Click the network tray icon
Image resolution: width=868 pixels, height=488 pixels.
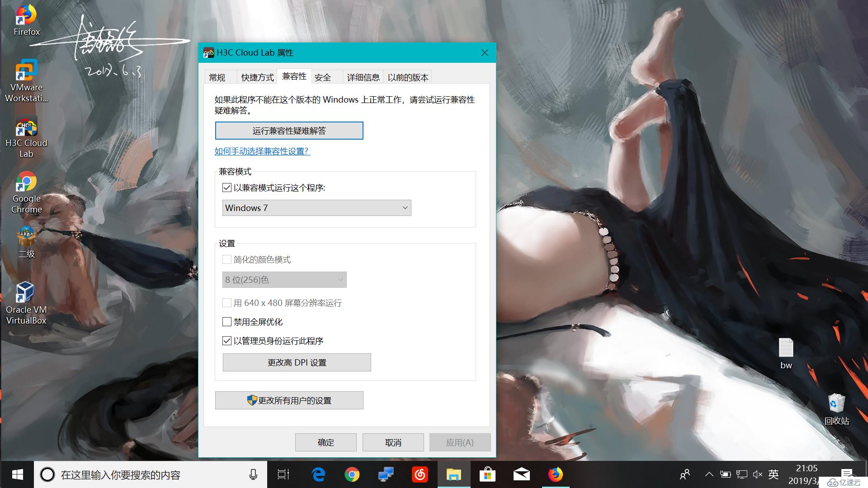click(741, 474)
